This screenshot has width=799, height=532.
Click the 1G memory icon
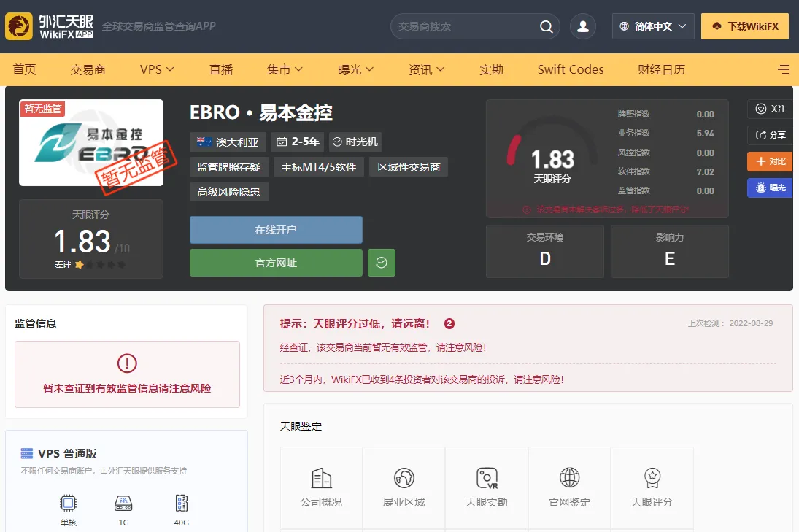pos(123,503)
